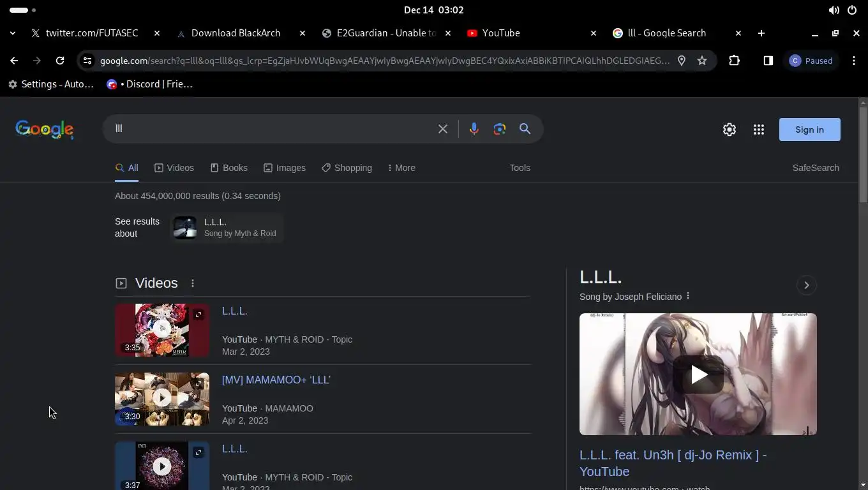
Task: Submit search with magnifying glass icon
Action: pos(525,129)
